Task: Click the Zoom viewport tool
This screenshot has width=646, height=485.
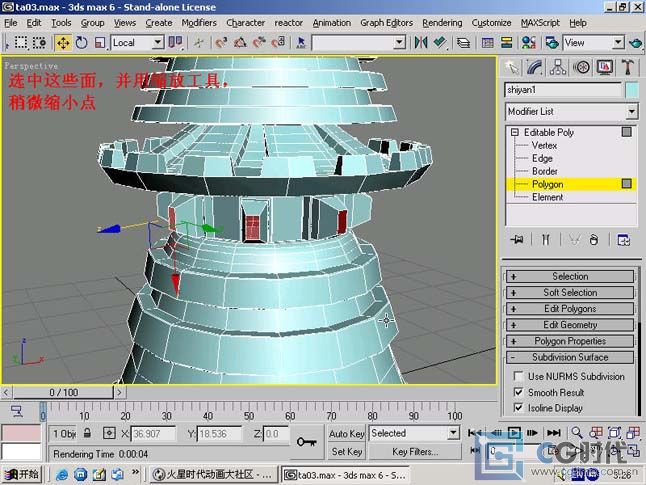Action: pos(577,433)
